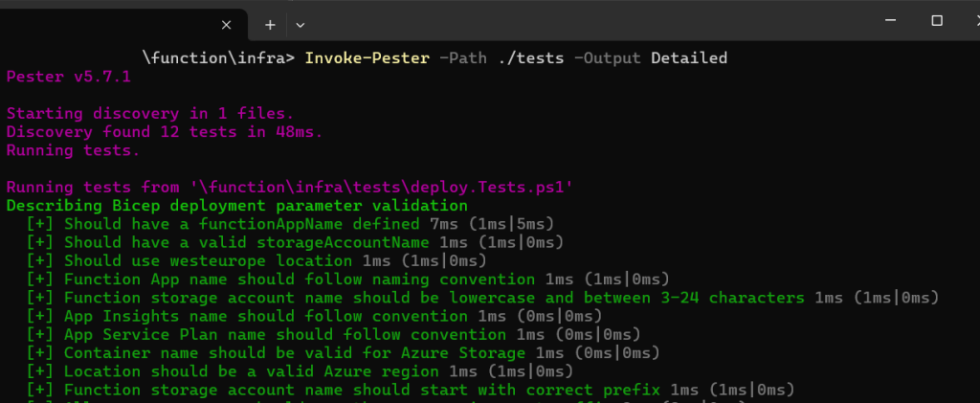Viewport: 980px width, 403px height.
Task: Close the current terminal tab
Action: 226,25
